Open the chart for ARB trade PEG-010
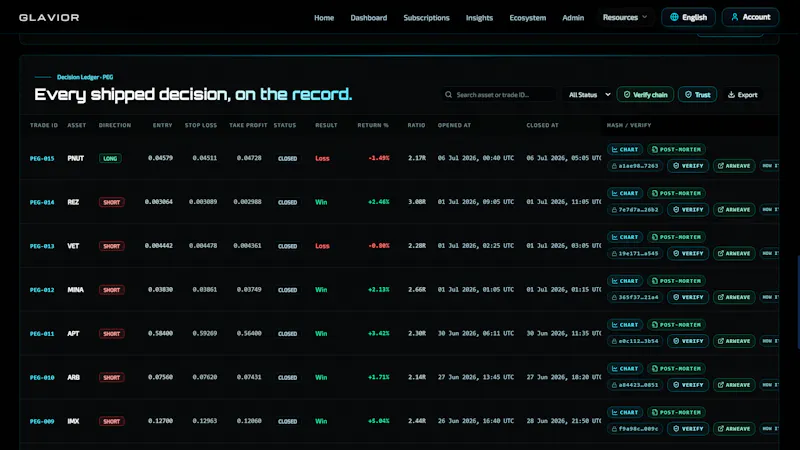 point(624,369)
